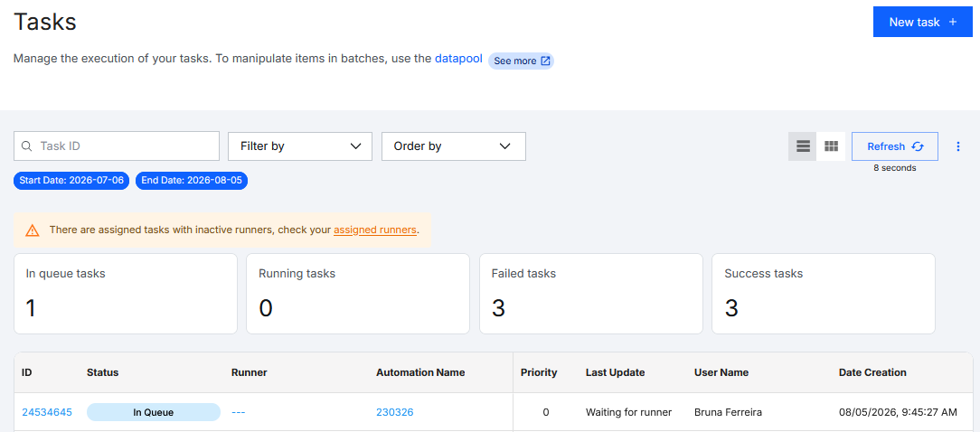Click the Status column header
980x432 pixels.
pyautogui.click(x=102, y=372)
